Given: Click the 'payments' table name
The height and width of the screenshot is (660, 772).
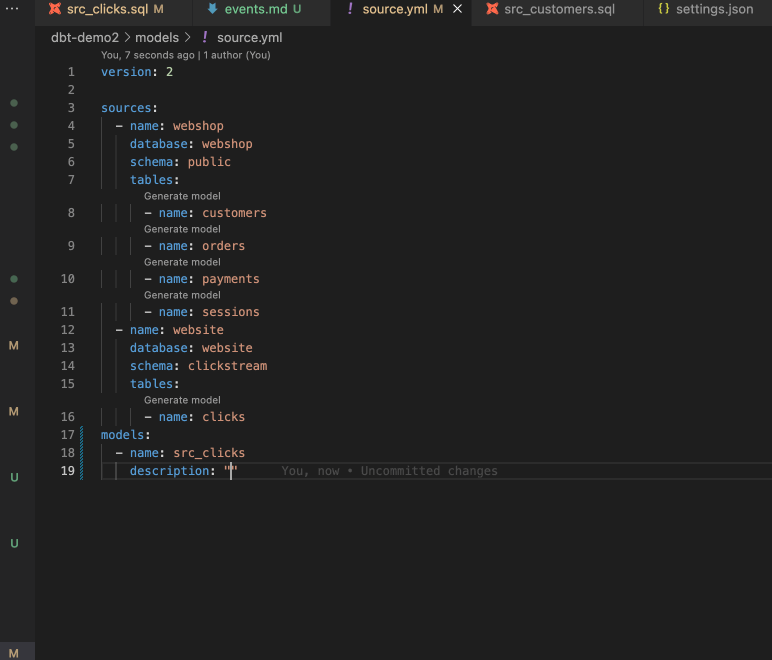Looking at the screenshot, I should [x=231, y=279].
